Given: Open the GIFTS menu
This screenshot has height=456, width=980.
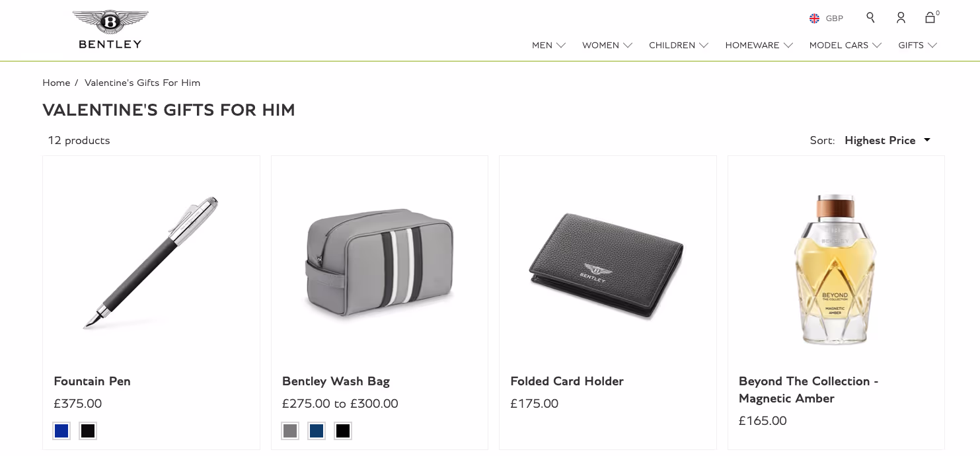Looking at the screenshot, I should click(x=917, y=45).
